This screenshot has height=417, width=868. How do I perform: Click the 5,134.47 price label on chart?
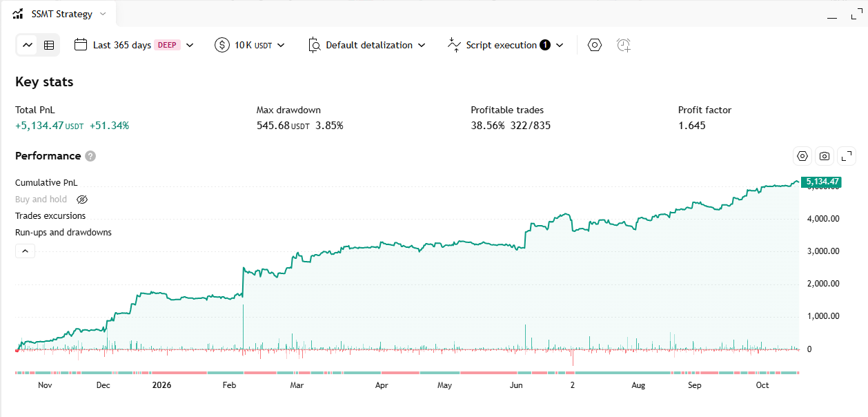point(821,182)
